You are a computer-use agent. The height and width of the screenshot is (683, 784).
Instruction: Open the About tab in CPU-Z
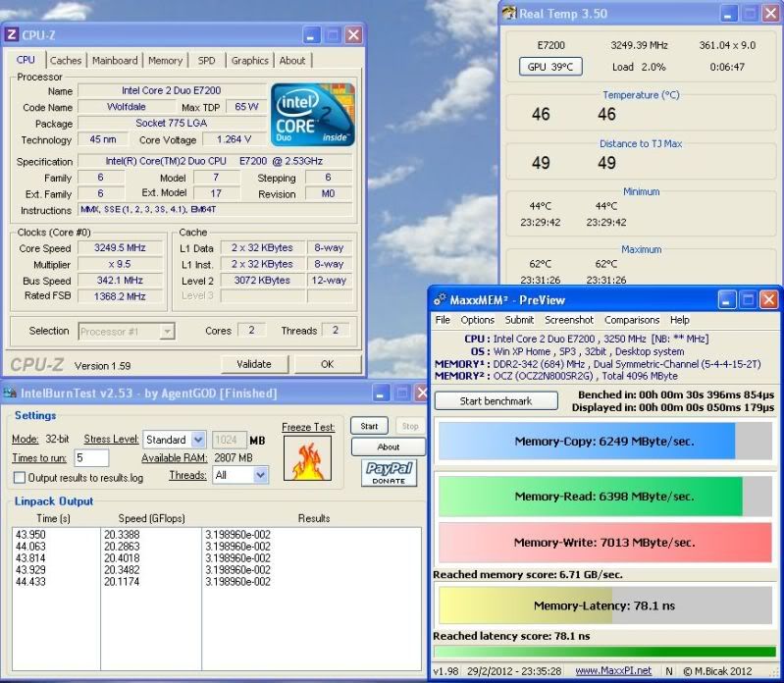(292, 61)
